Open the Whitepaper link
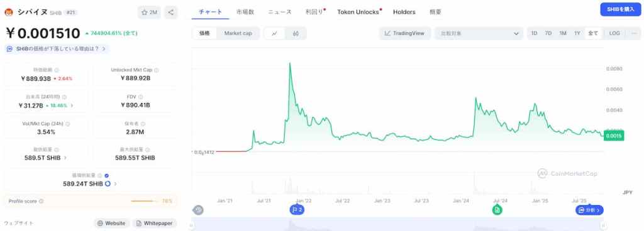 (155, 223)
